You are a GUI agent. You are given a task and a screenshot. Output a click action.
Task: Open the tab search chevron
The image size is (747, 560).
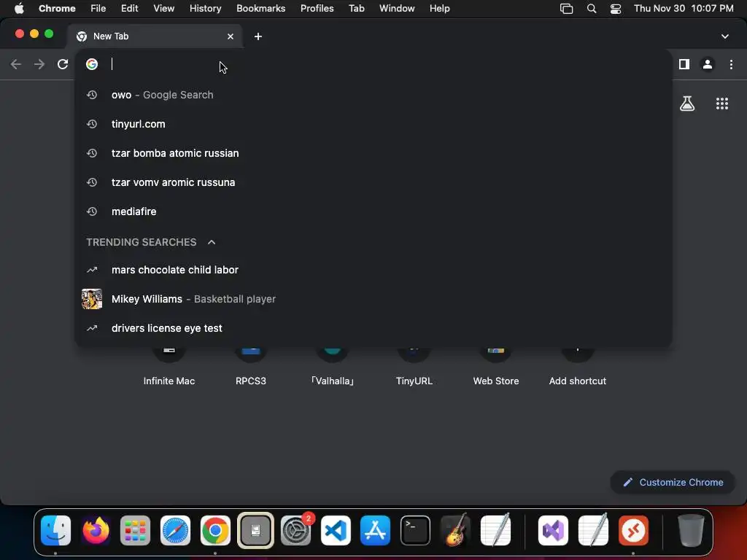coord(725,36)
